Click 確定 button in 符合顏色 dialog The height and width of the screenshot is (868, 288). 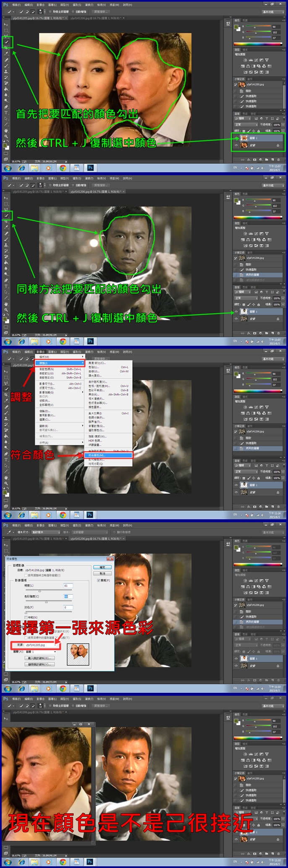pyautogui.click(x=102, y=567)
